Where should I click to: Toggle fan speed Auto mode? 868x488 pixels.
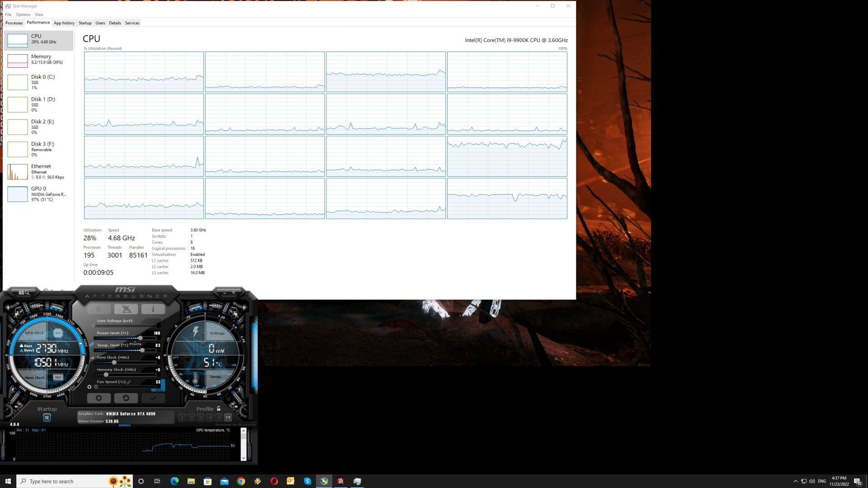point(160,389)
